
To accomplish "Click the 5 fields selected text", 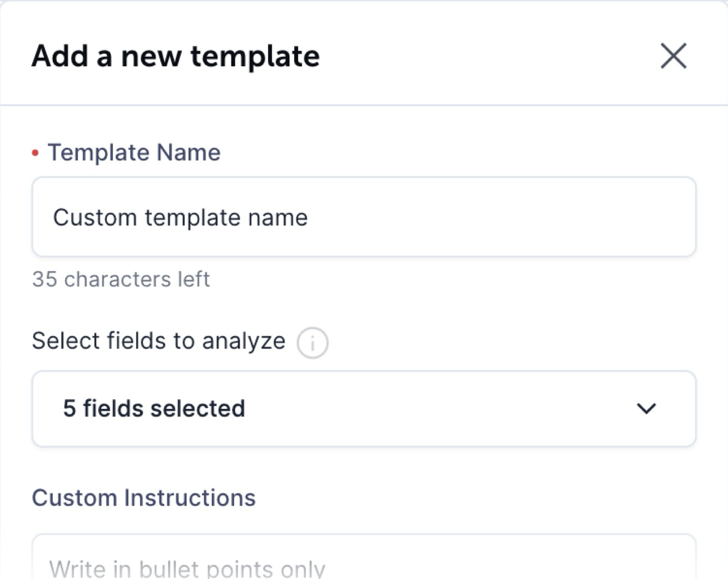I will tap(154, 409).
